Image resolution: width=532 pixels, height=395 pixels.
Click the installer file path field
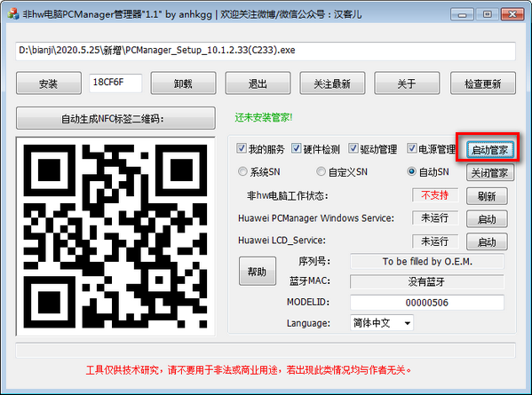coord(266,51)
